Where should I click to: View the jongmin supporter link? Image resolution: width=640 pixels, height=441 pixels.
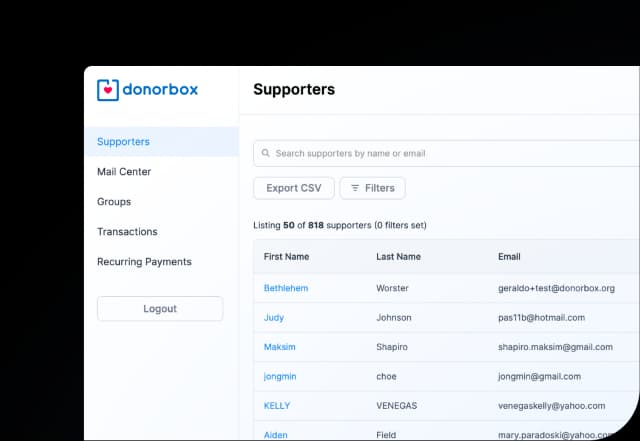click(280, 377)
